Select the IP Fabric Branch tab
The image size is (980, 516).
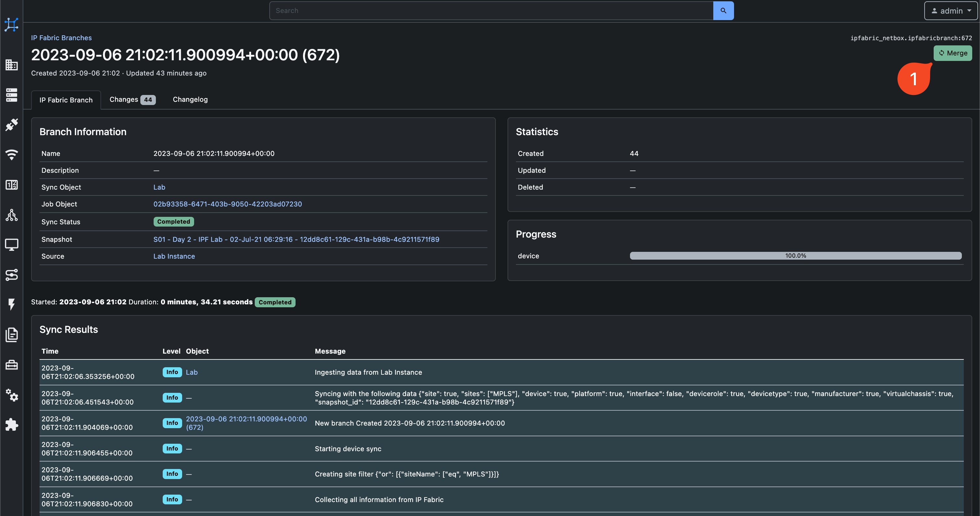pos(66,100)
